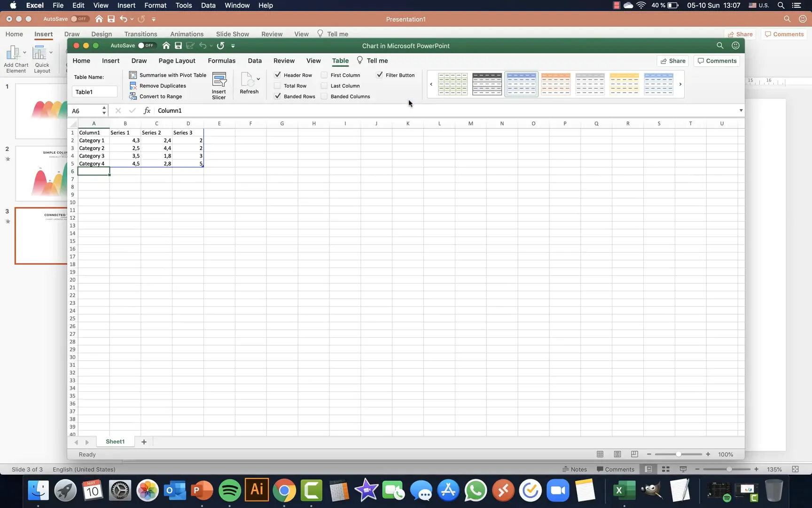Click Comments in PowerPoint status bar
Screen dimensions: 812x508
tap(616, 469)
